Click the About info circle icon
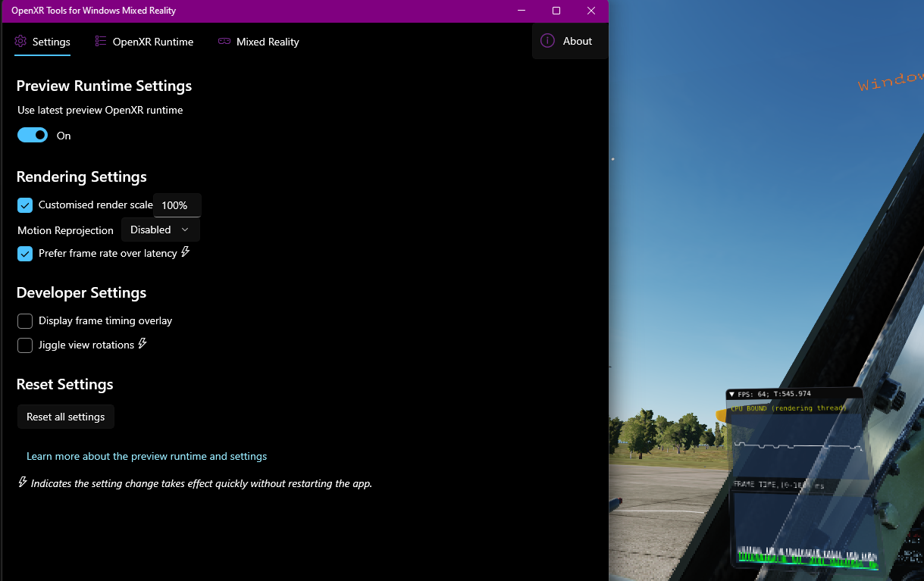The image size is (924, 581). tap(547, 41)
